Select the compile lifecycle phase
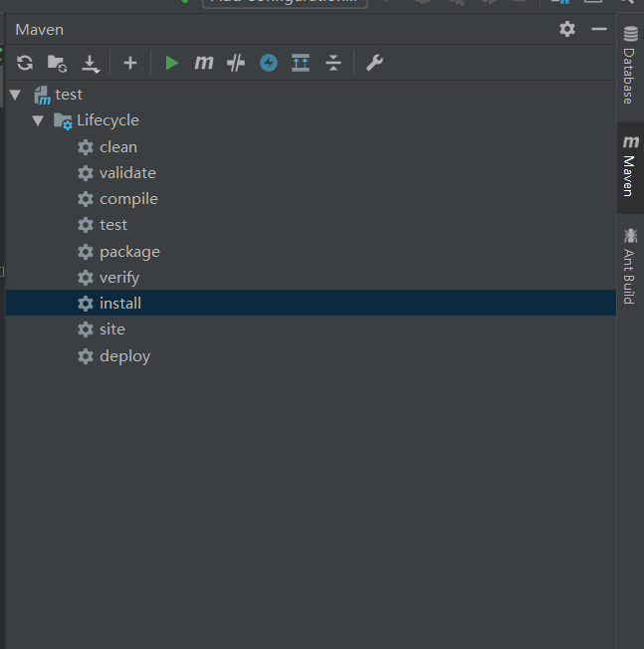This screenshot has height=649, width=644. pos(311,199)
